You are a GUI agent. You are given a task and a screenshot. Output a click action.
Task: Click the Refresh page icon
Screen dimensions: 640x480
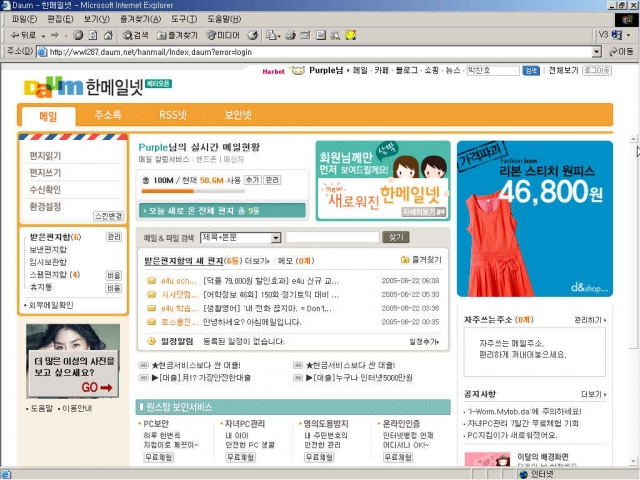coord(93,36)
